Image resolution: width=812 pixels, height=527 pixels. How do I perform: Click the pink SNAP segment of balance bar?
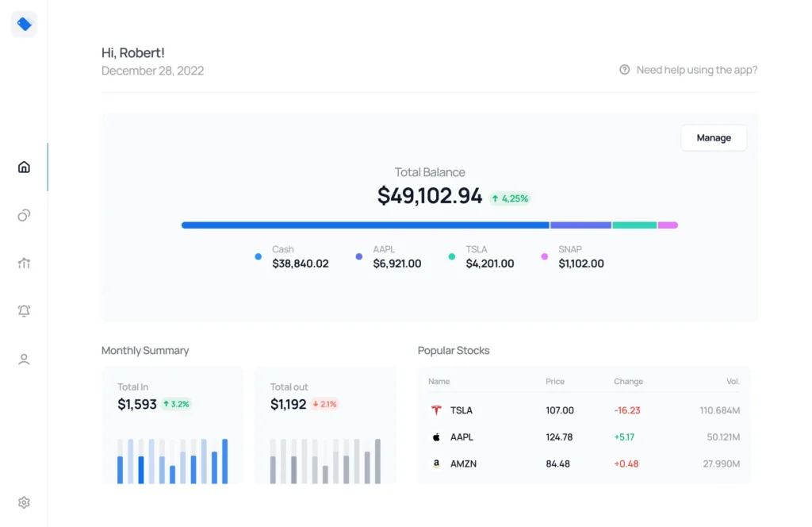[x=668, y=225]
